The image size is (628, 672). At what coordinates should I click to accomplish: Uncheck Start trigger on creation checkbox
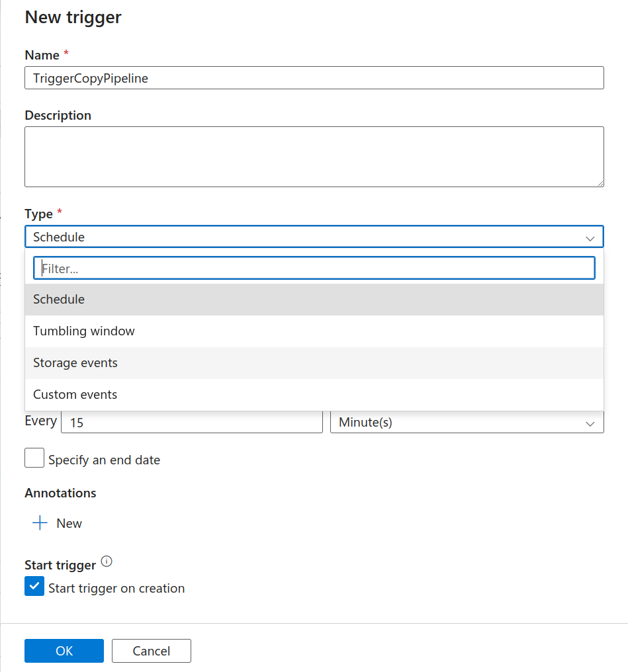coord(34,586)
